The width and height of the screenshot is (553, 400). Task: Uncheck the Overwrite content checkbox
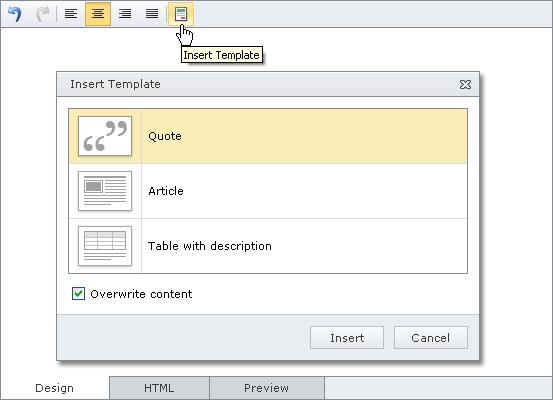click(78, 293)
